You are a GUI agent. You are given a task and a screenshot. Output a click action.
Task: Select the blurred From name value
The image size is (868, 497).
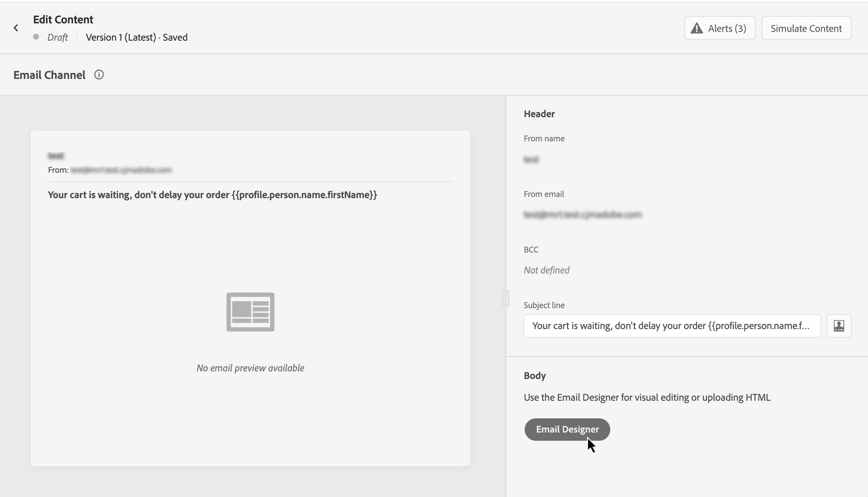[x=531, y=159]
